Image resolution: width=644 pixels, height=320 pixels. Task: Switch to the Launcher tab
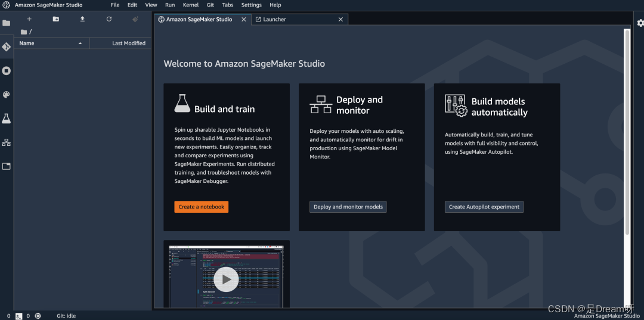click(299, 19)
